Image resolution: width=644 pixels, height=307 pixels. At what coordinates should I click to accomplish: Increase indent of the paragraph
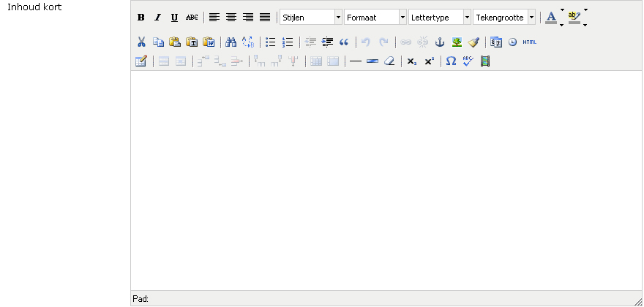[x=327, y=42]
